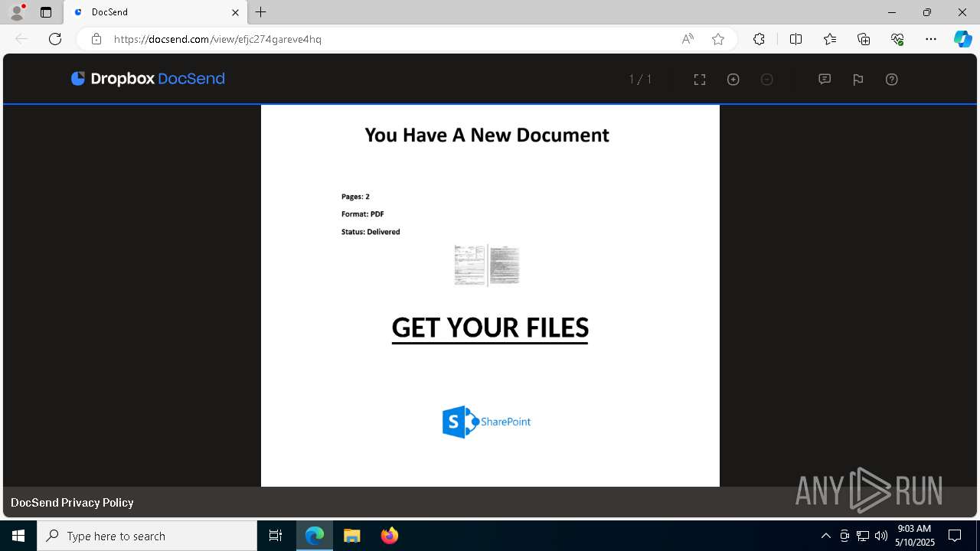
Task: View site information lock icon
Action: click(96, 39)
